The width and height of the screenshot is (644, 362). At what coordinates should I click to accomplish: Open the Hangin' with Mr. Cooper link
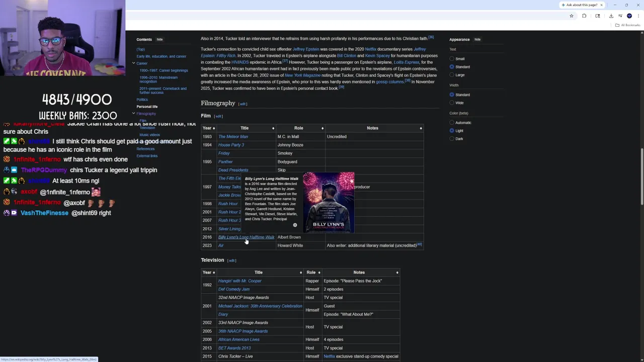pos(240,281)
